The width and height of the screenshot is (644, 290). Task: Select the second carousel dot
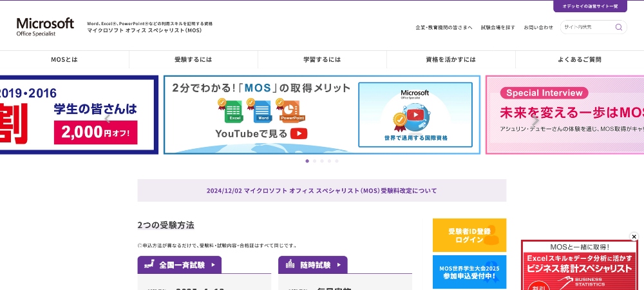(315, 161)
